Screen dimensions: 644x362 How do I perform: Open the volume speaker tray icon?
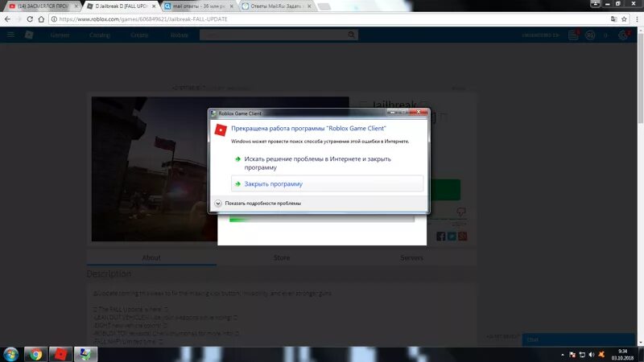pos(592,355)
